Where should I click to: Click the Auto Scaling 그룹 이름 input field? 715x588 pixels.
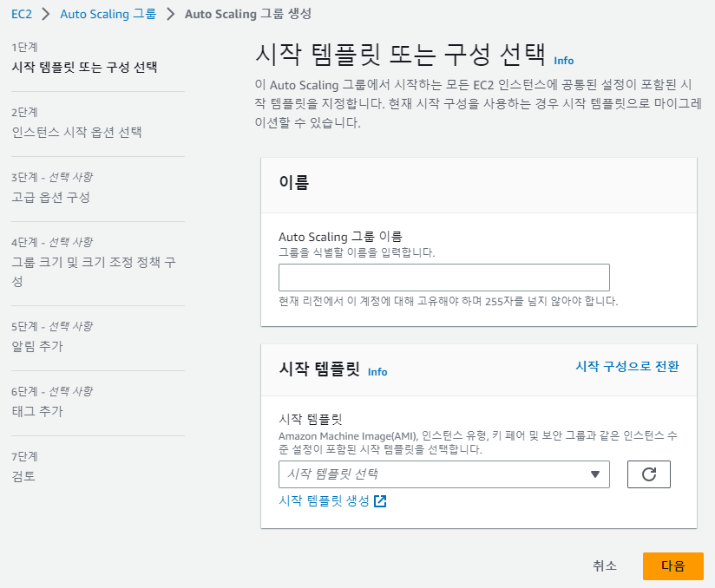point(443,278)
